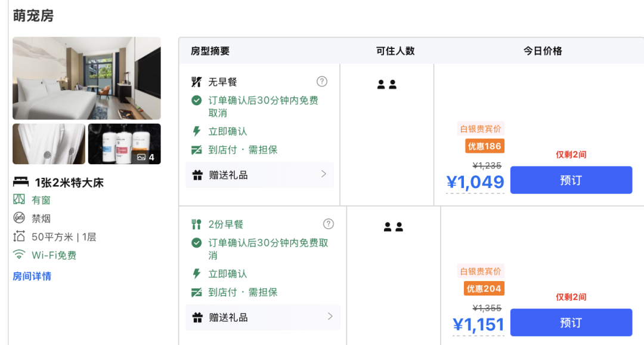Viewport: 644px width, 345px height.
Task: Book the ¥1,151 breakfast room with 预订
Action: coord(571,322)
